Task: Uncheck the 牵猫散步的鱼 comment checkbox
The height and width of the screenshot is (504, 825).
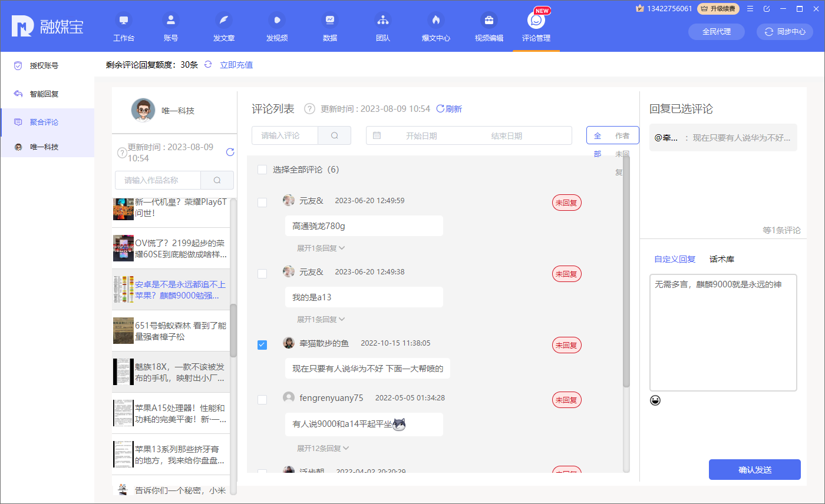Action: (x=262, y=345)
